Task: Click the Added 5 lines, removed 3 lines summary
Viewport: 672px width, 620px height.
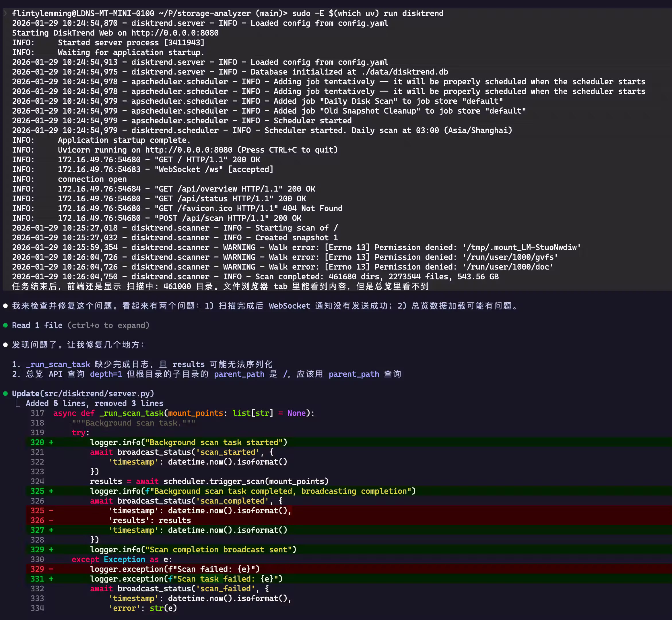Action: (94, 403)
